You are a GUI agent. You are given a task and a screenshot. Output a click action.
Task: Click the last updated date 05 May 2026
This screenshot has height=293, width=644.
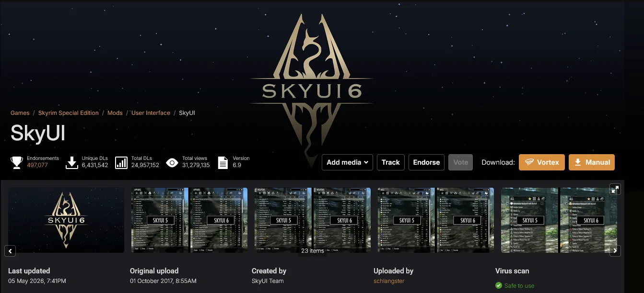(37, 281)
